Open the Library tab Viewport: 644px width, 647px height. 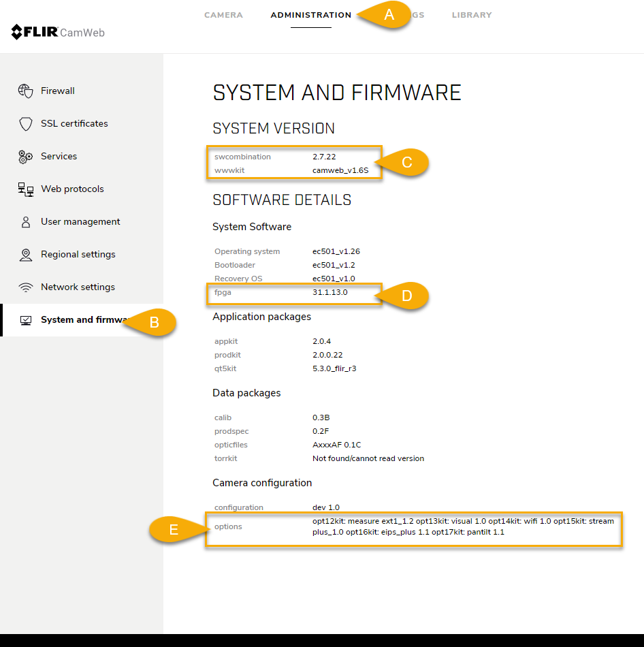[x=471, y=15]
